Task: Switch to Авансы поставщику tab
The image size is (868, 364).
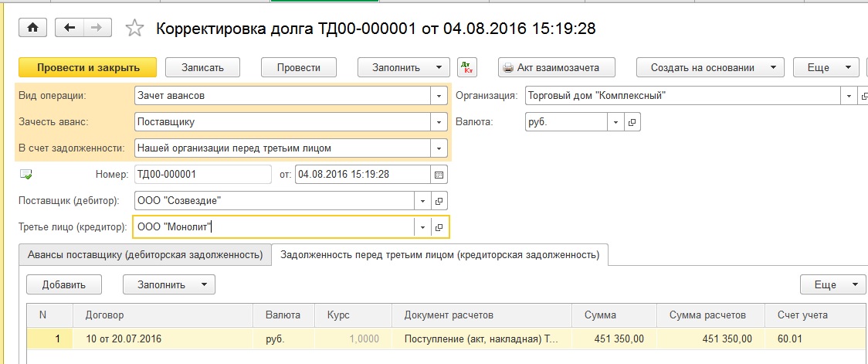Action: tap(145, 255)
